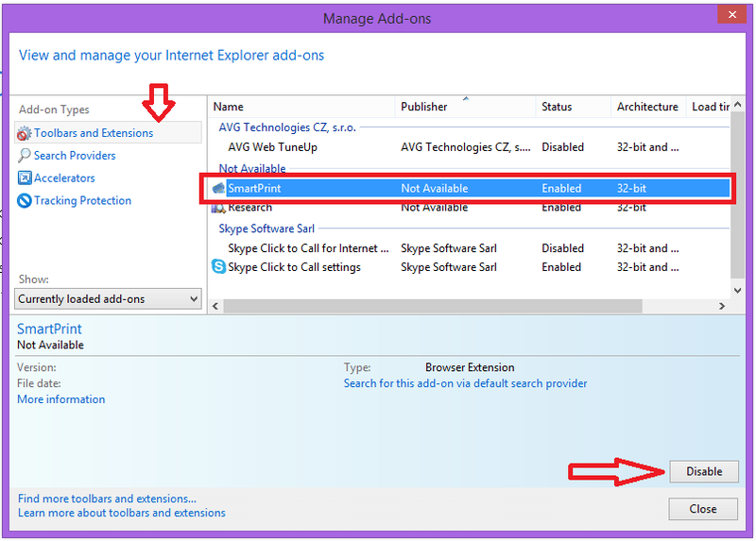
Task: Click Disabled status of Skype Click to Call for Internet
Action: (562, 248)
